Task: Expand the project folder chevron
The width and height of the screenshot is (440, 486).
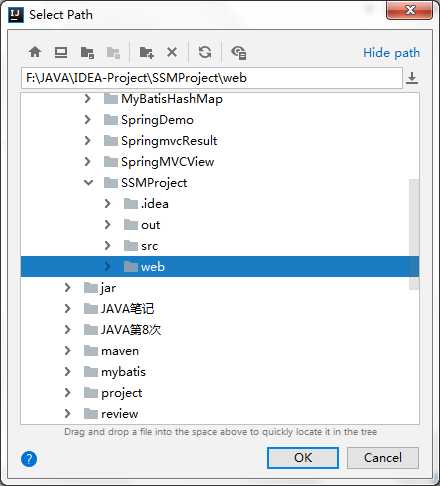Action: [x=67, y=393]
